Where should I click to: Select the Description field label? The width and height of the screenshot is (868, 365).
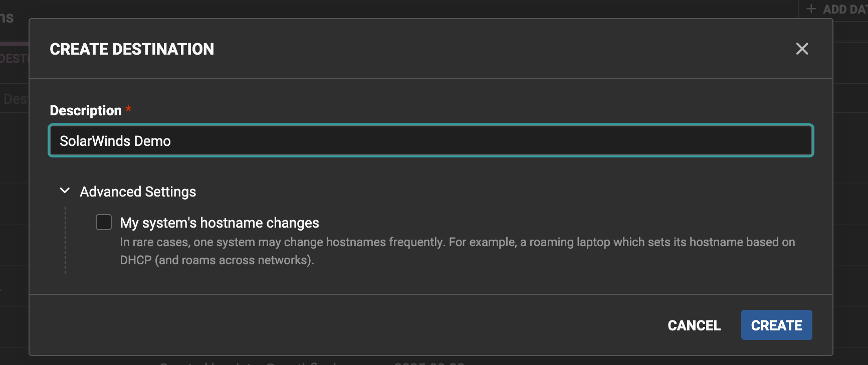click(86, 110)
